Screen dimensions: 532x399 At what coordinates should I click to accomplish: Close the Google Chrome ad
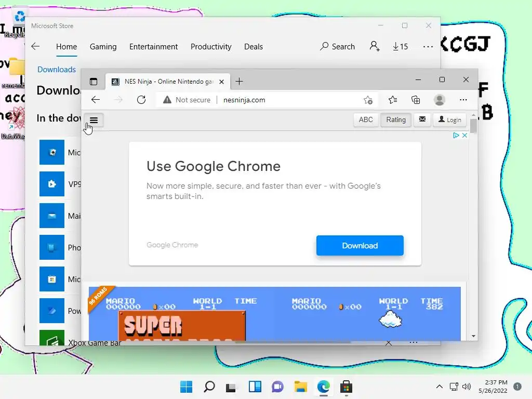(465, 136)
